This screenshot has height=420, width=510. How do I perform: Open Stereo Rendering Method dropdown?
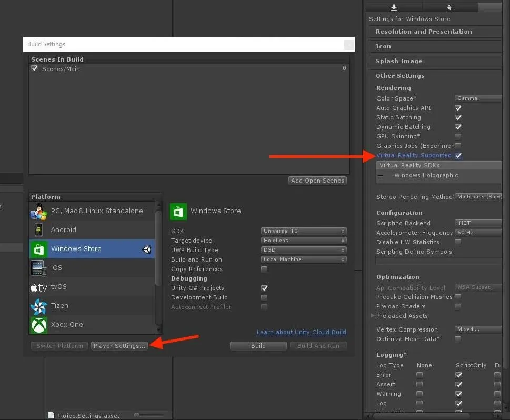pos(478,196)
